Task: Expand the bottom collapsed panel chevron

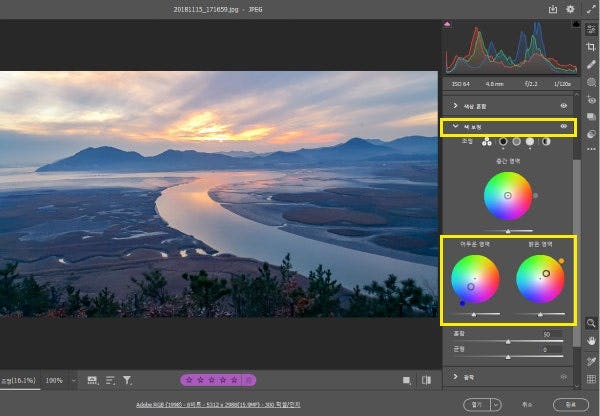Action: click(455, 377)
